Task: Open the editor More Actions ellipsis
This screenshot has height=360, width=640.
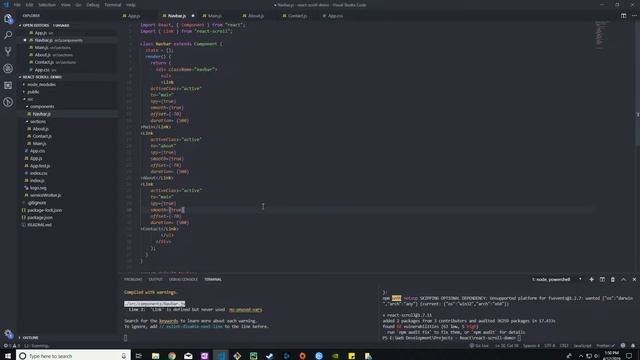Action: tap(634, 16)
